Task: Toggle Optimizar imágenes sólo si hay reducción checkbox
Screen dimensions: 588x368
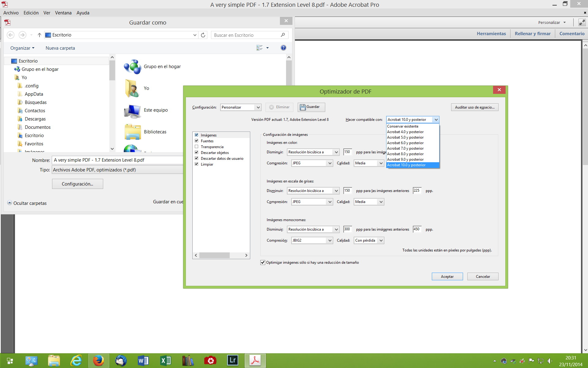Action: (x=263, y=263)
